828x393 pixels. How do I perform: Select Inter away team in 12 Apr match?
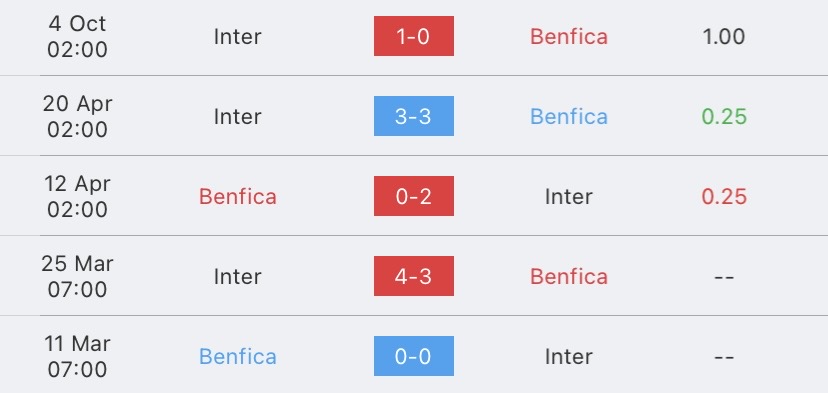point(569,196)
